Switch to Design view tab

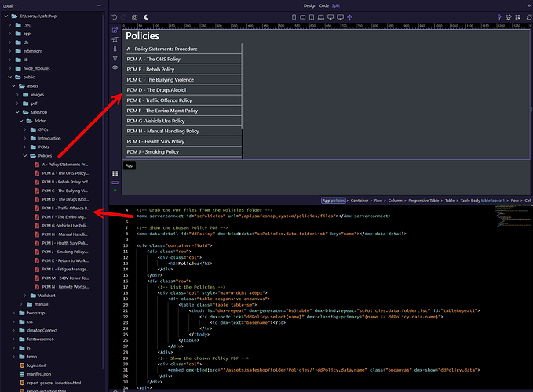coord(309,5)
